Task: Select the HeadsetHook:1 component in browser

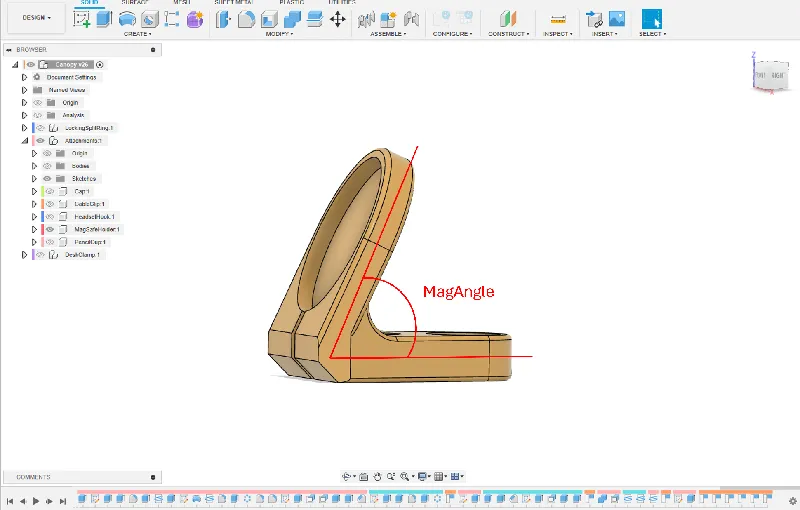Action: (95, 216)
